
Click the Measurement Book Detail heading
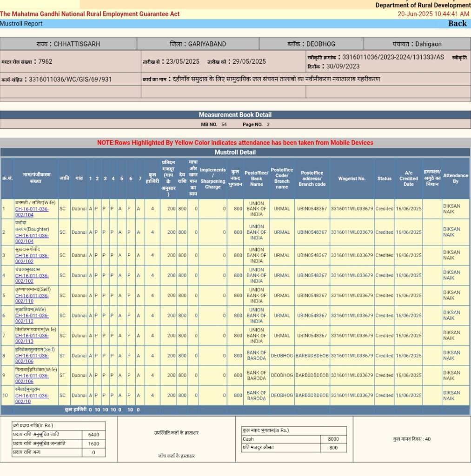click(235, 115)
